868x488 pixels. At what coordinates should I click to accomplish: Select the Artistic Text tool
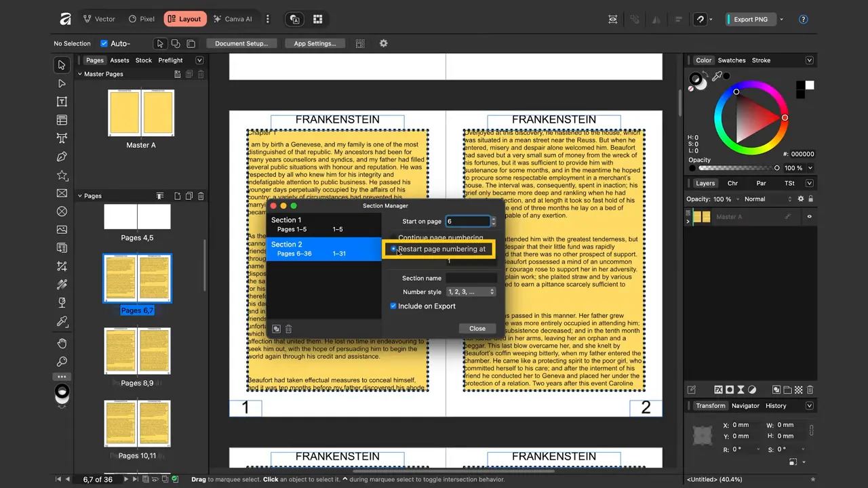pos(62,138)
